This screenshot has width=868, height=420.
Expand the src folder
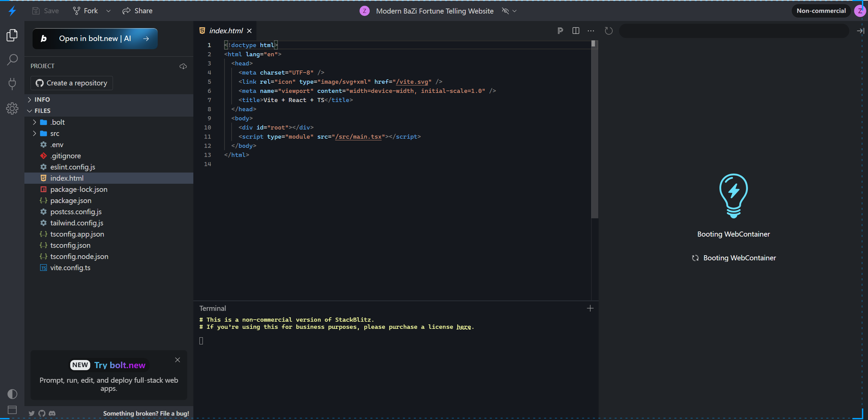pos(55,134)
